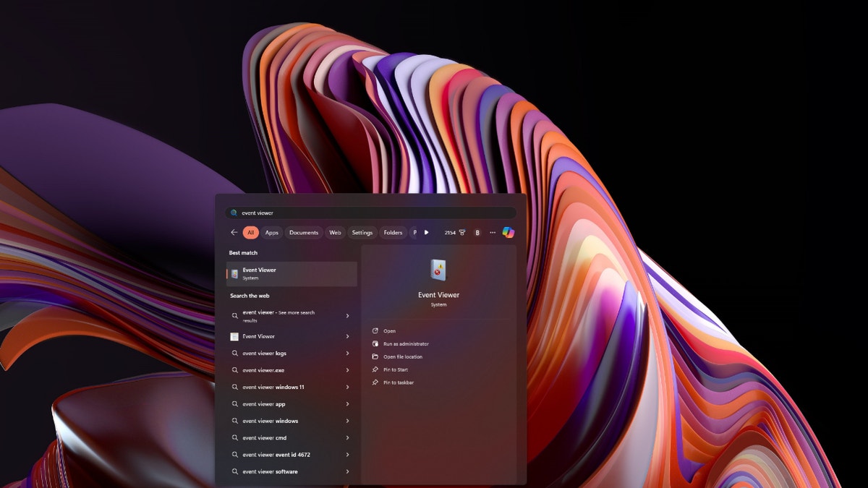Expand chevron beside 'event viewer.exe'
868x488 pixels.
[348, 370]
